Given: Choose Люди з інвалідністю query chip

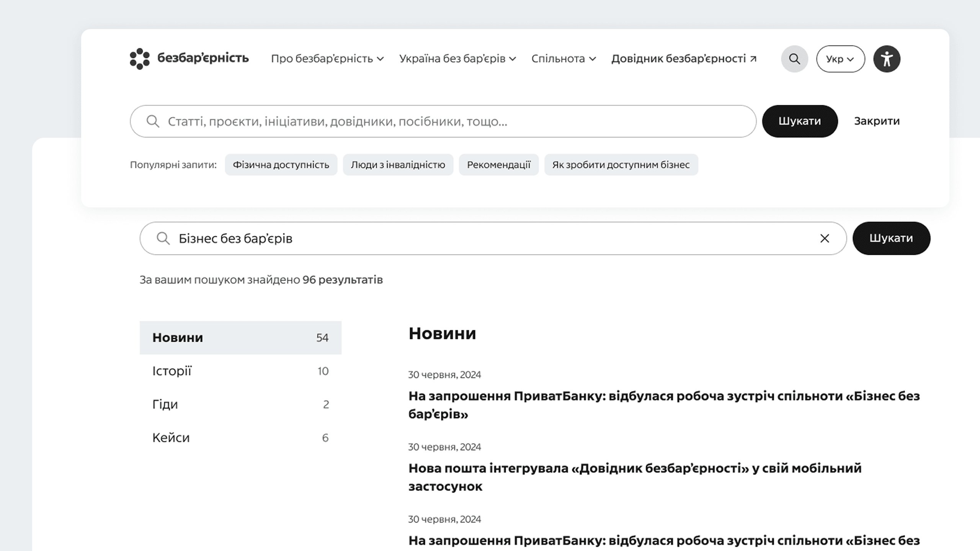Looking at the screenshot, I should pyautogui.click(x=398, y=165).
